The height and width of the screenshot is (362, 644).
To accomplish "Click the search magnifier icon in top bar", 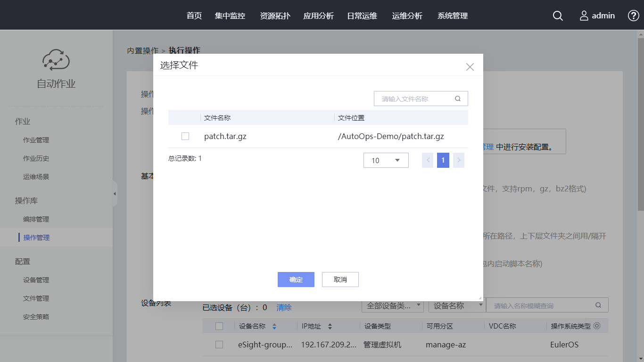I will pos(558,16).
